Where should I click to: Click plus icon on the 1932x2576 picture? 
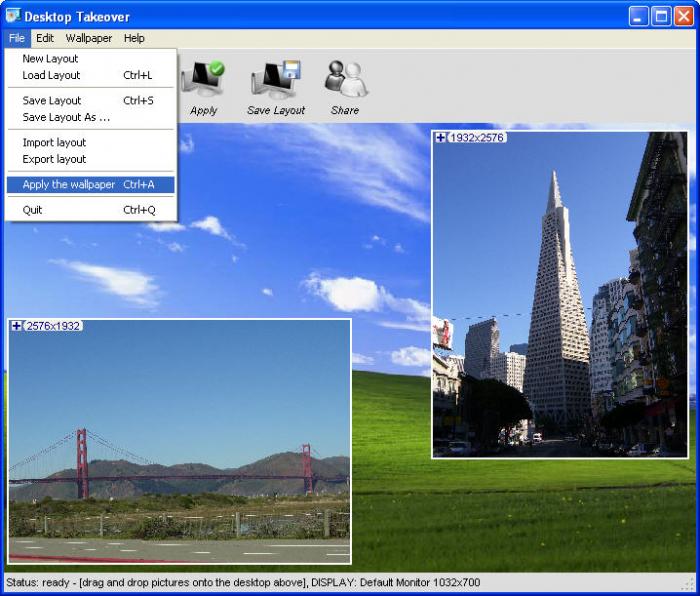click(441, 137)
